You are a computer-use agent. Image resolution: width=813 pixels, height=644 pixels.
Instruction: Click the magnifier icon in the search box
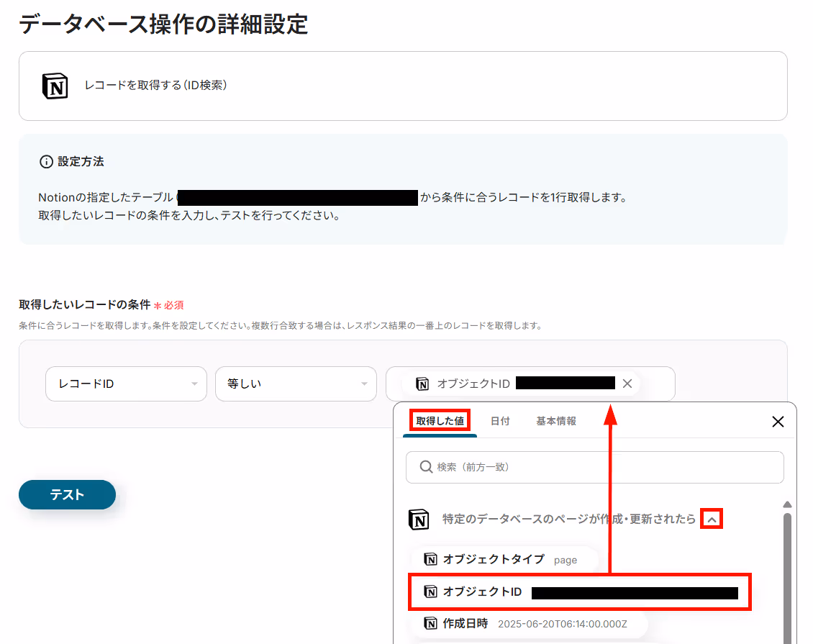[x=426, y=467]
